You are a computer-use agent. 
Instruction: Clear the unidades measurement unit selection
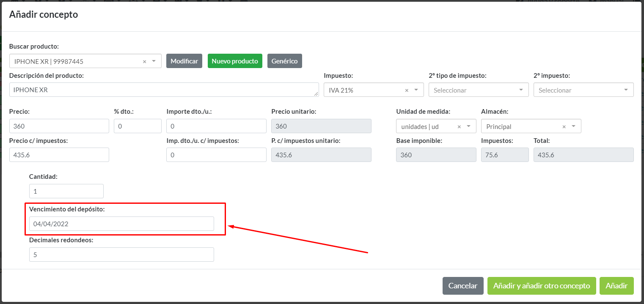459,126
